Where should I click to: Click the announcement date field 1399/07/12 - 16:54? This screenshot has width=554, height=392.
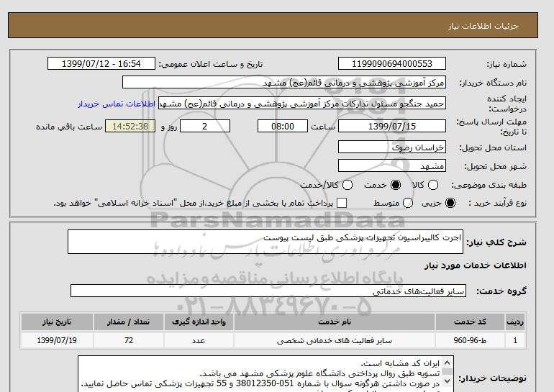coord(101,63)
